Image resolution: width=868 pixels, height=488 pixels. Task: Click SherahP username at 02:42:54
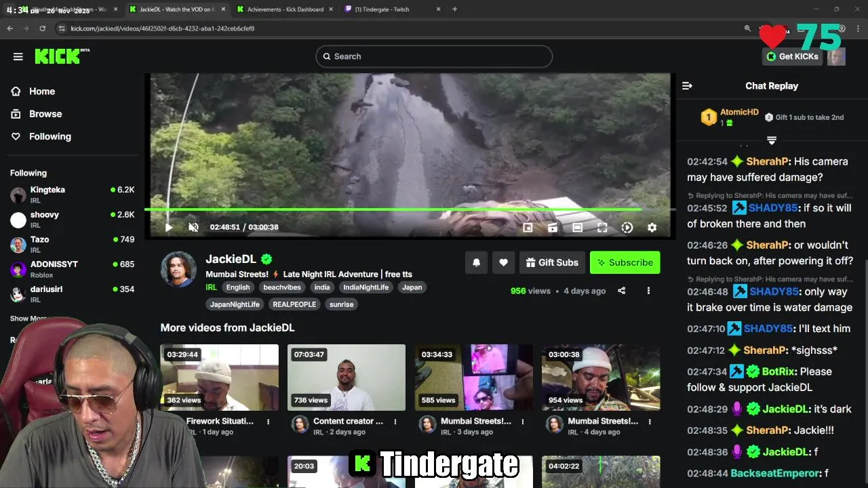(x=768, y=162)
